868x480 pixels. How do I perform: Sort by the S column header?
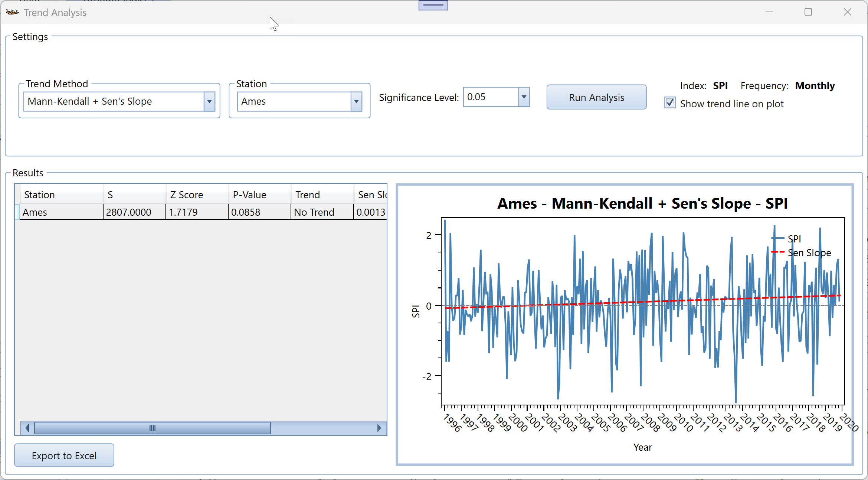point(135,195)
